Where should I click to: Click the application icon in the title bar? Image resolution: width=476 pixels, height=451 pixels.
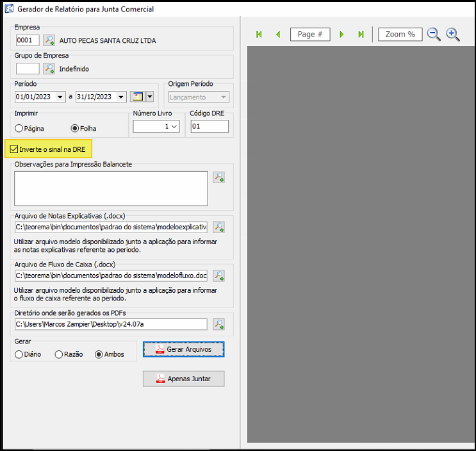pyautogui.click(x=9, y=9)
